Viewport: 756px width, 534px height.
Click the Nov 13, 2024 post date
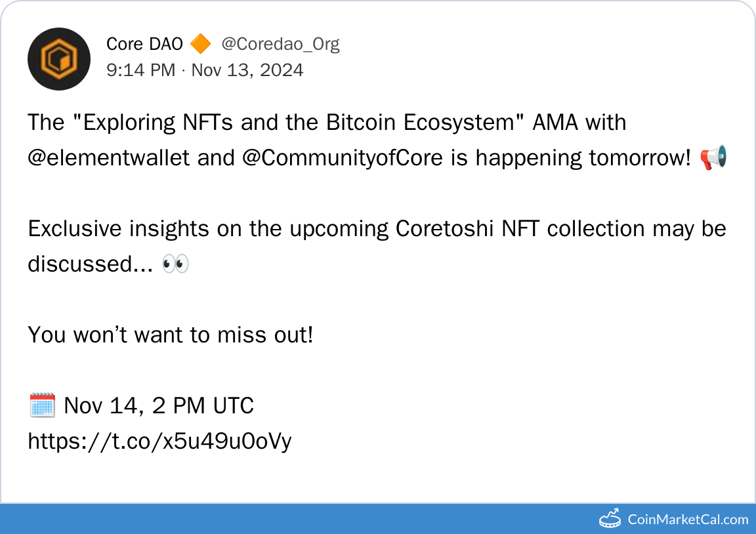pos(247,70)
